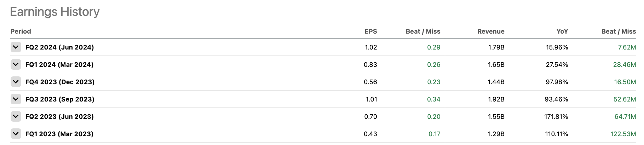644x145 pixels.
Task: Expand the FQ4 2023 (Dec 2023) row
Action: click(x=16, y=82)
